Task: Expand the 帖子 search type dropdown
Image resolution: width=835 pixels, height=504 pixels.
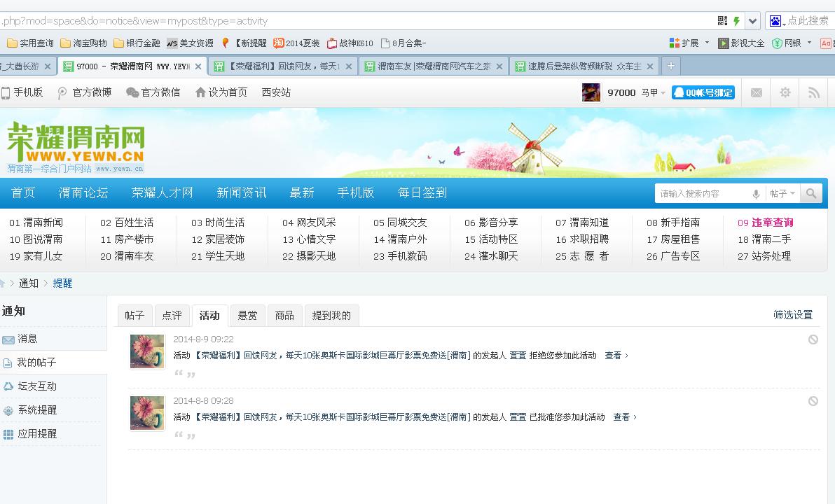Action: coord(782,194)
